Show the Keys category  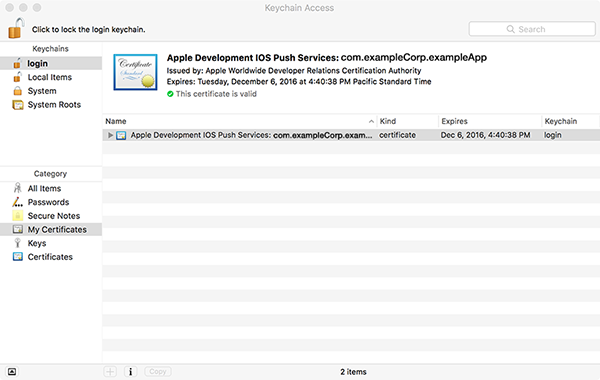51,243
